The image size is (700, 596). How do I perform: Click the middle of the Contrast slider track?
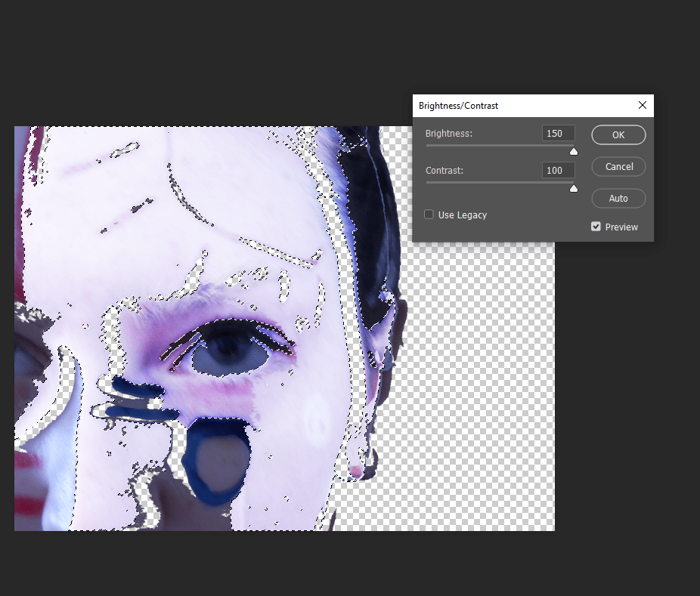[x=499, y=182]
